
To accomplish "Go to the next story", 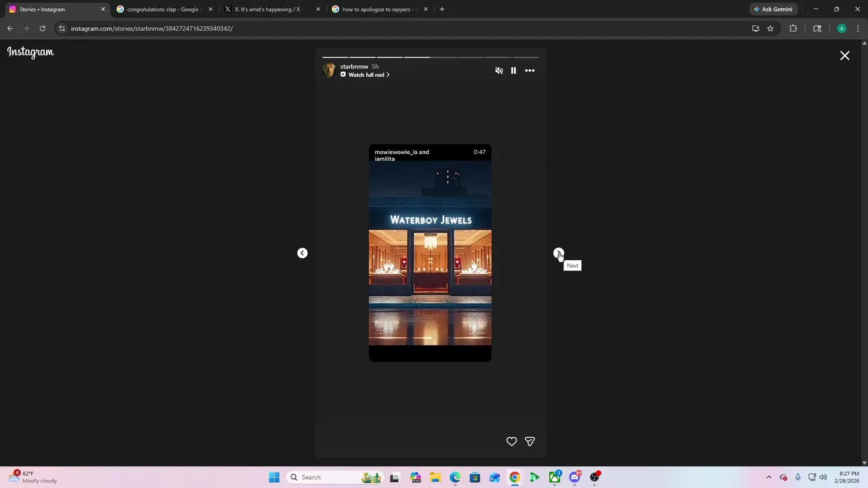I will click(558, 253).
